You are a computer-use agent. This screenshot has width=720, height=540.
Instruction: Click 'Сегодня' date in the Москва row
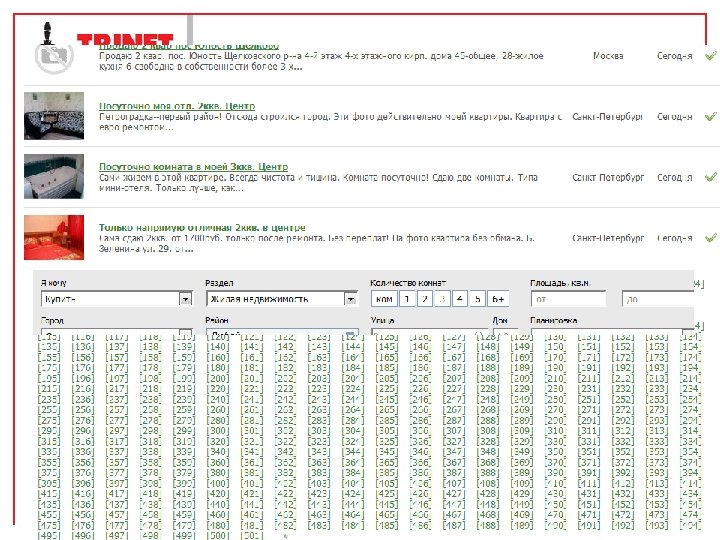click(675, 56)
